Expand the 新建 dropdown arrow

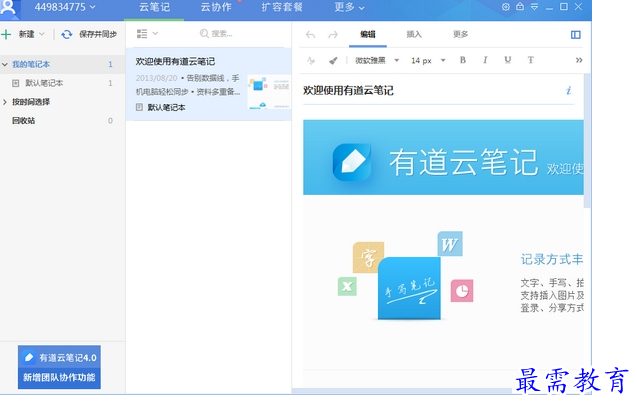click(x=41, y=34)
